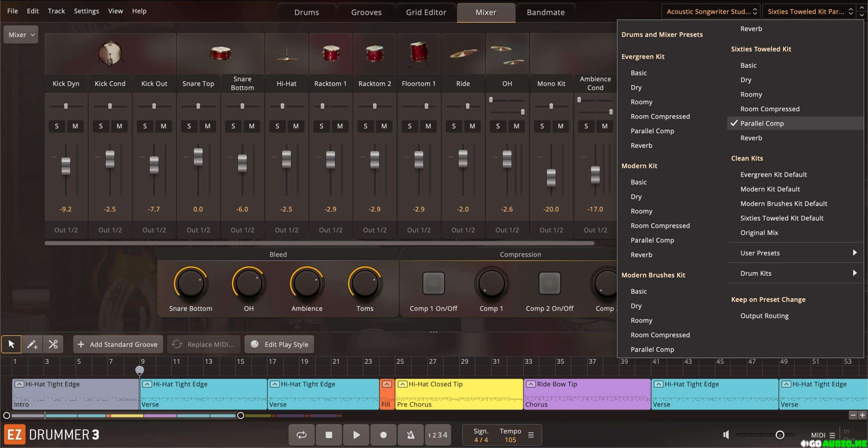This screenshot has height=448, width=868.
Task: Zoom in the timeline with plus
Action: coord(862,415)
